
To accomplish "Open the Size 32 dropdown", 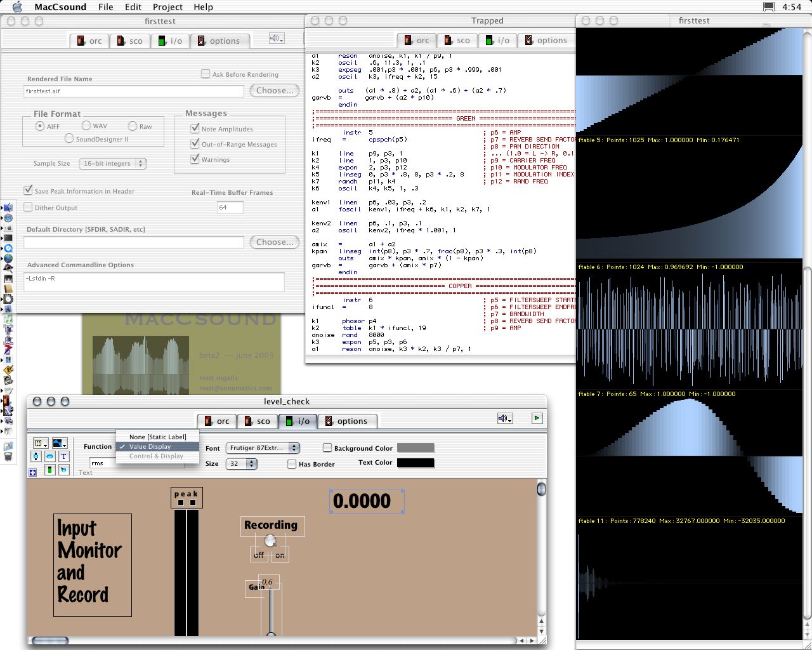I will pos(242,463).
